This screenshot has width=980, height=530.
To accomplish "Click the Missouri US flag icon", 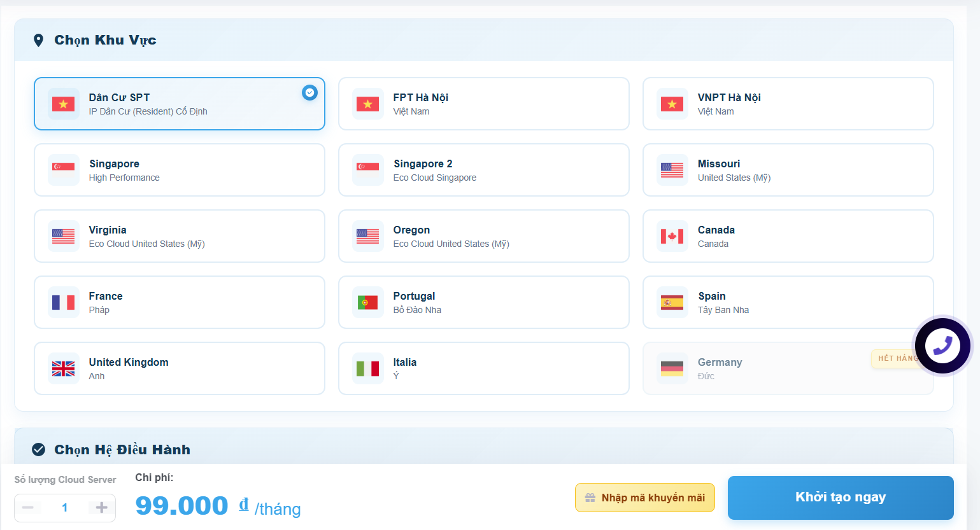I will pos(671,170).
